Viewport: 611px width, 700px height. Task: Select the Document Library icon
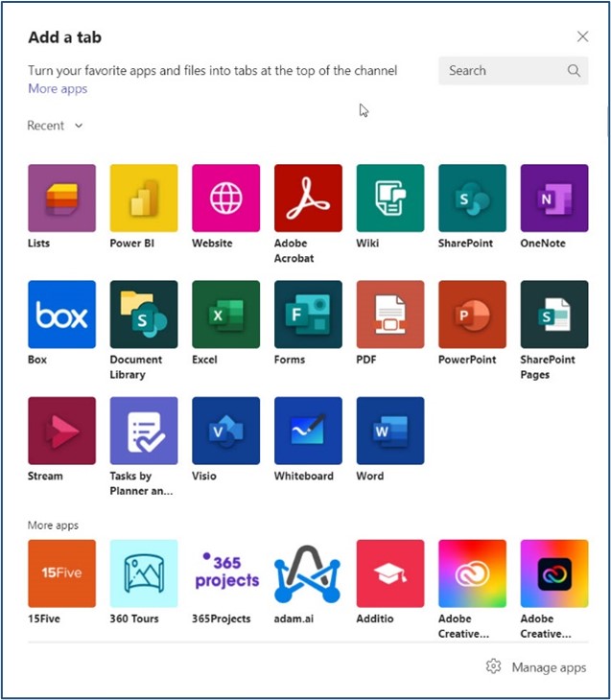tap(144, 315)
